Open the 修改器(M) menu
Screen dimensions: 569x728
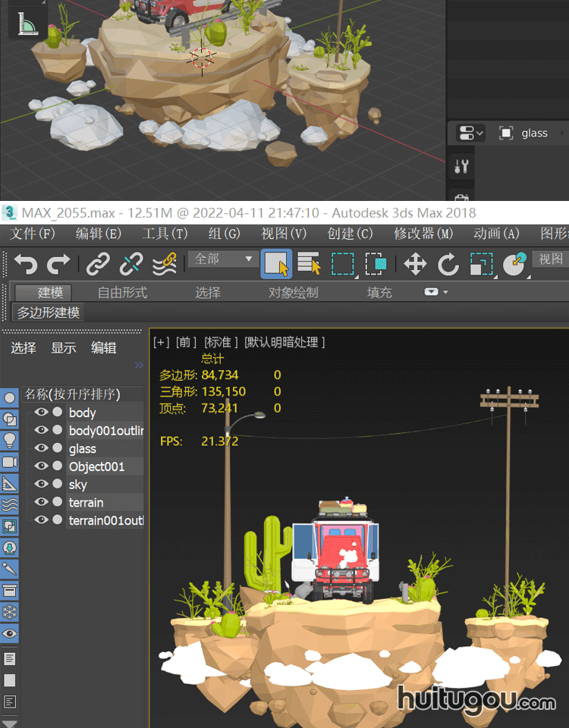coord(423,234)
